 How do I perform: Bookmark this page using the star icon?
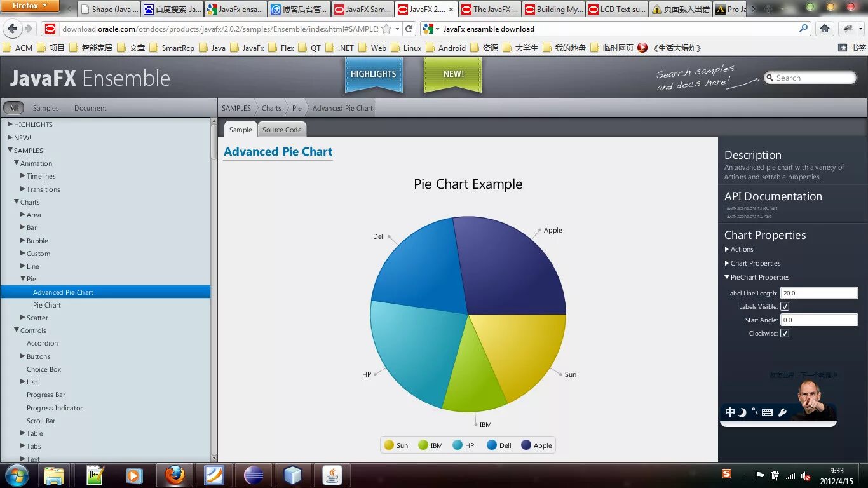[386, 29]
